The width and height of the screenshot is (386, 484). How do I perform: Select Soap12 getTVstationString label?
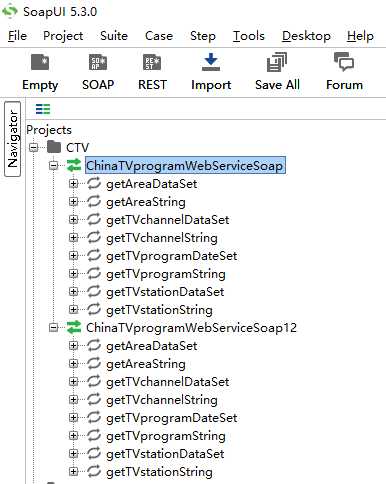(x=159, y=472)
